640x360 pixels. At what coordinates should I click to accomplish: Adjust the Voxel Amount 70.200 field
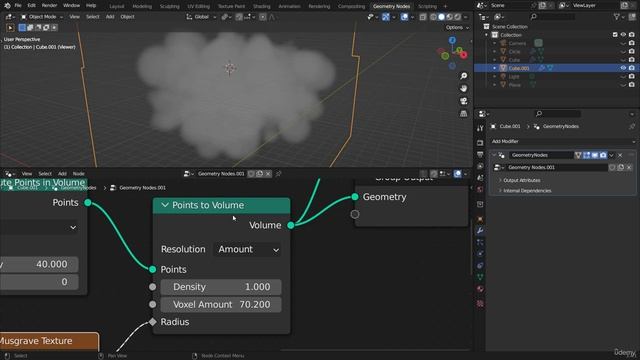pyautogui.click(x=221, y=304)
